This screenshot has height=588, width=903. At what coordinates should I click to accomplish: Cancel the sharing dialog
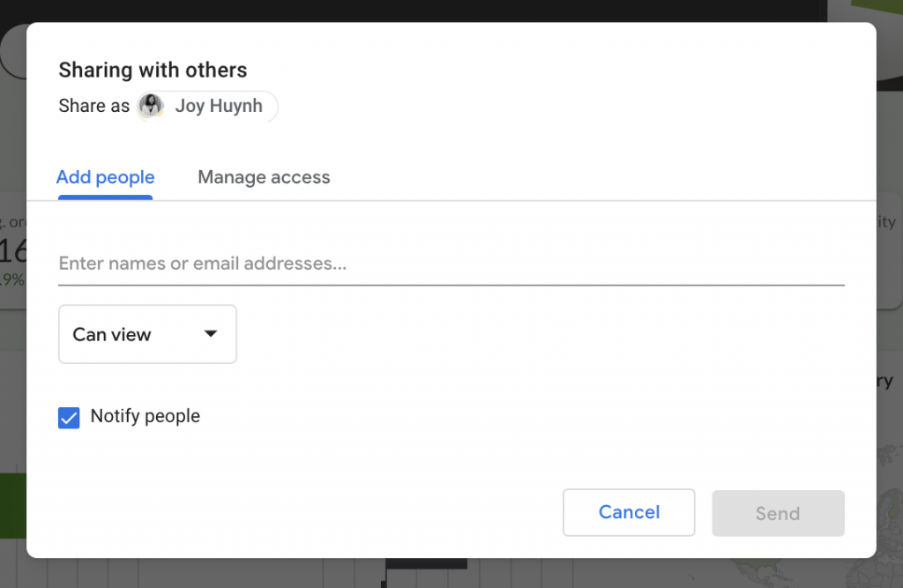coord(629,512)
